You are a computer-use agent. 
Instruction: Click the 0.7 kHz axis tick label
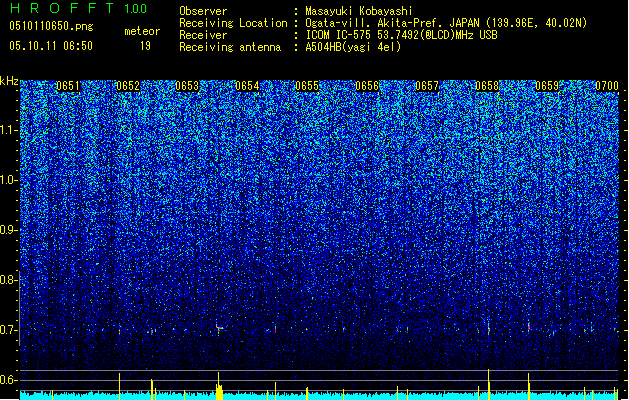pos(9,330)
